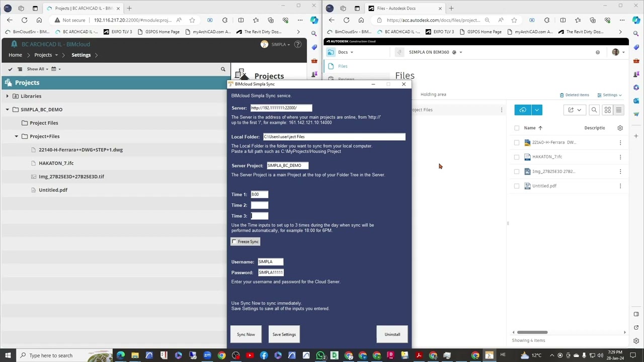The width and height of the screenshot is (644, 362).
Task: Open the upload options dropdown arrow
Action: coord(537,110)
